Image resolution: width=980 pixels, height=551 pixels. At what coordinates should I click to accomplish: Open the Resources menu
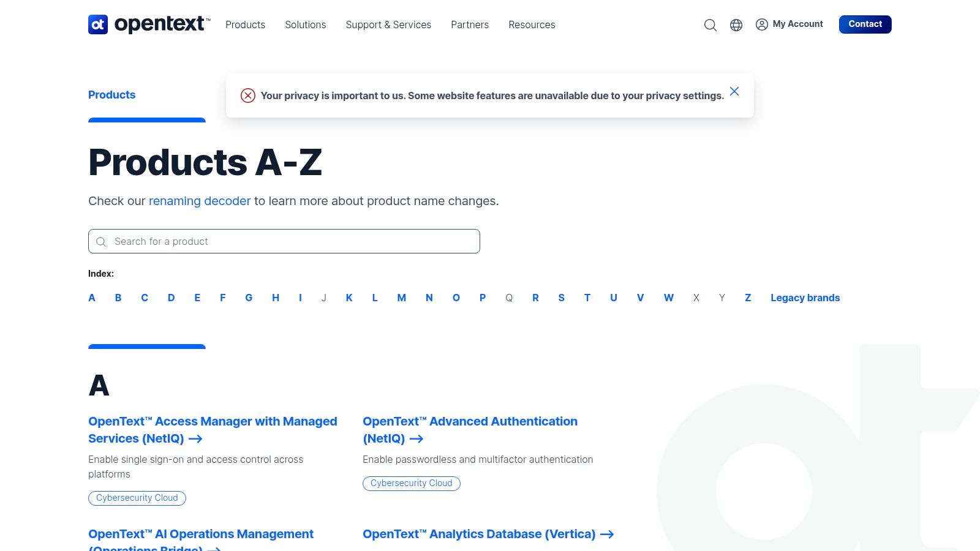click(x=532, y=24)
